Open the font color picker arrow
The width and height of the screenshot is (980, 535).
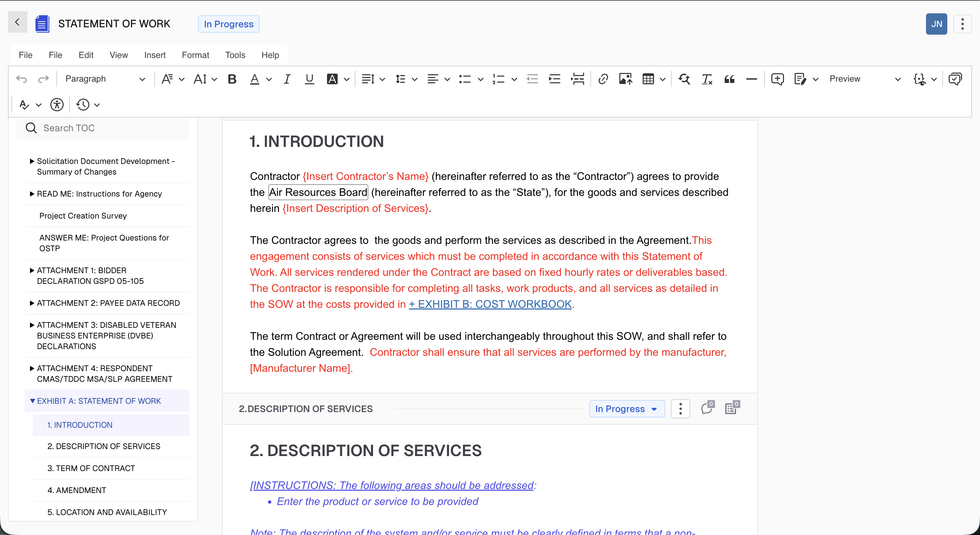click(269, 79)
